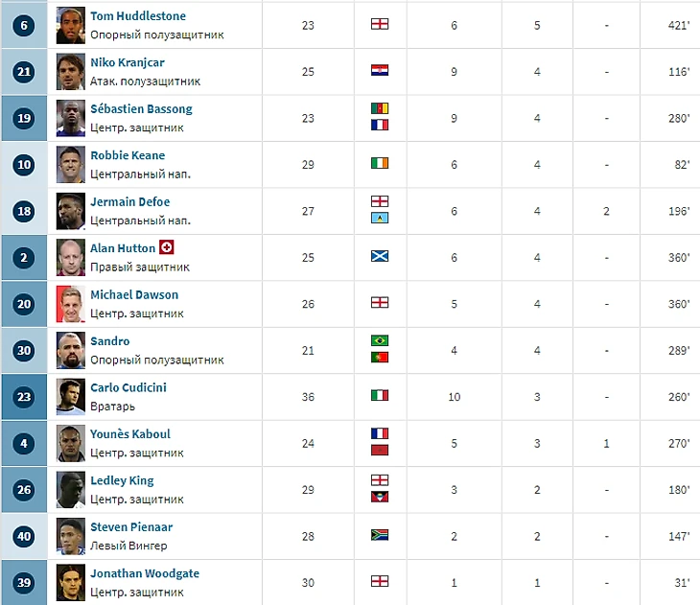Click the Scotland flag in Alan Hutton's row
The height and width of the screenshot is (605, 700).
point(379,256)
